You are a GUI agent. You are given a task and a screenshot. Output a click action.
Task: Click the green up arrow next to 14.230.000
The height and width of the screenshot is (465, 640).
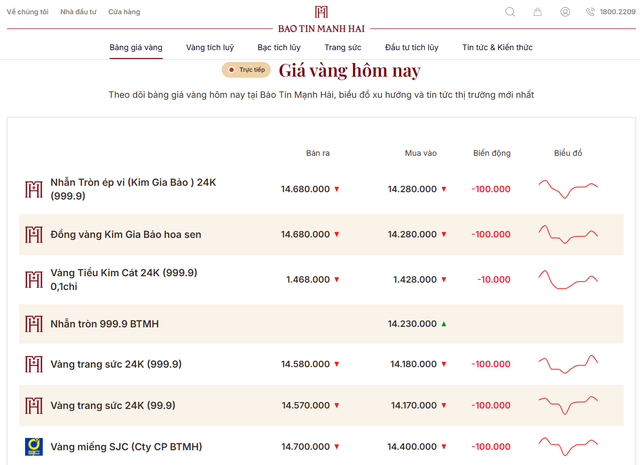click(444, 324)
